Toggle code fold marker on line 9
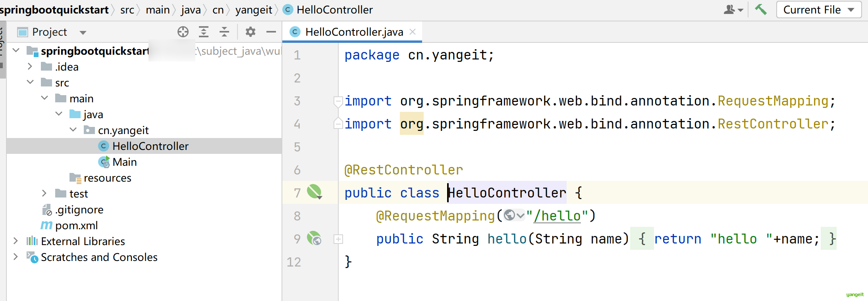Screen dimensions: 868x301 tap(338, 239)
